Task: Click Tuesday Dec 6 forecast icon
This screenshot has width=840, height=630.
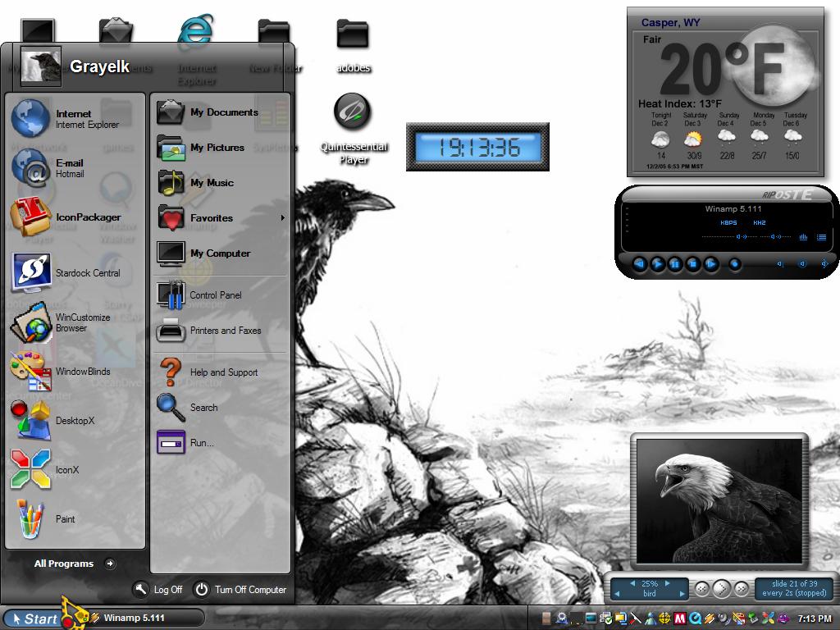Action: pos(793,136)
